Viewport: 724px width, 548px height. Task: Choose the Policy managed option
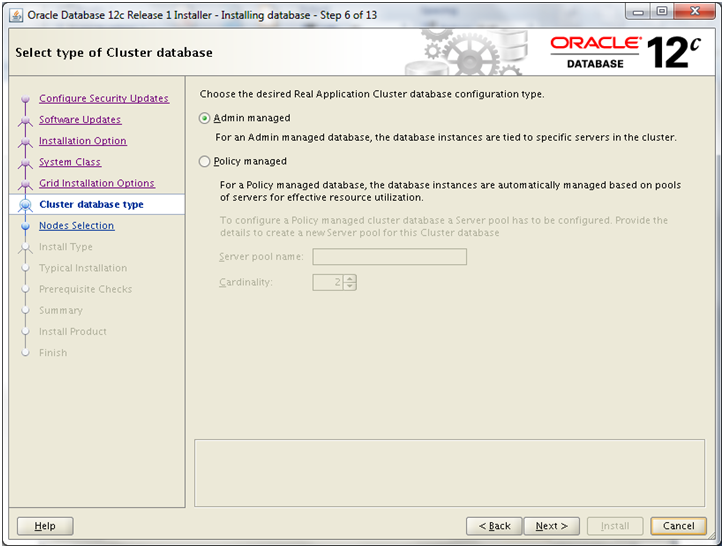coord(204,162)
